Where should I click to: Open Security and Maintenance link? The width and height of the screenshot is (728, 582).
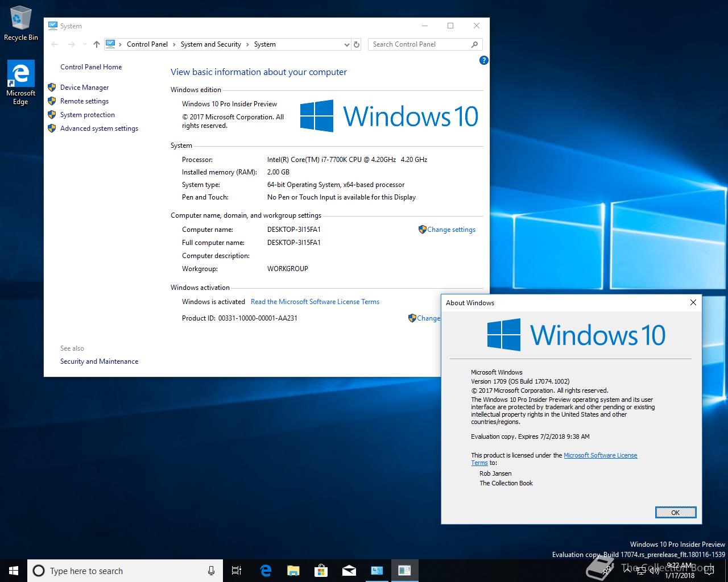tap(99, 361)
